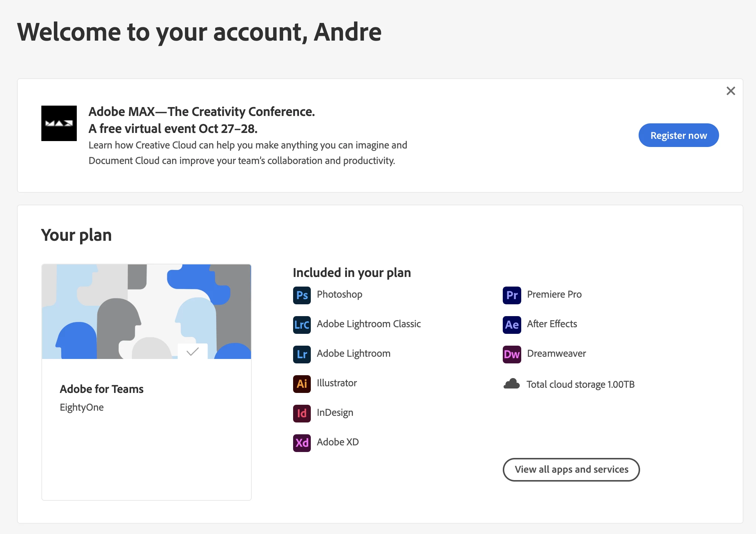This screenshot has width=756, height=534.
Task: Click Total cloud storage 1.00TB text
Action: pyautogui.click(x=580, y=384)
